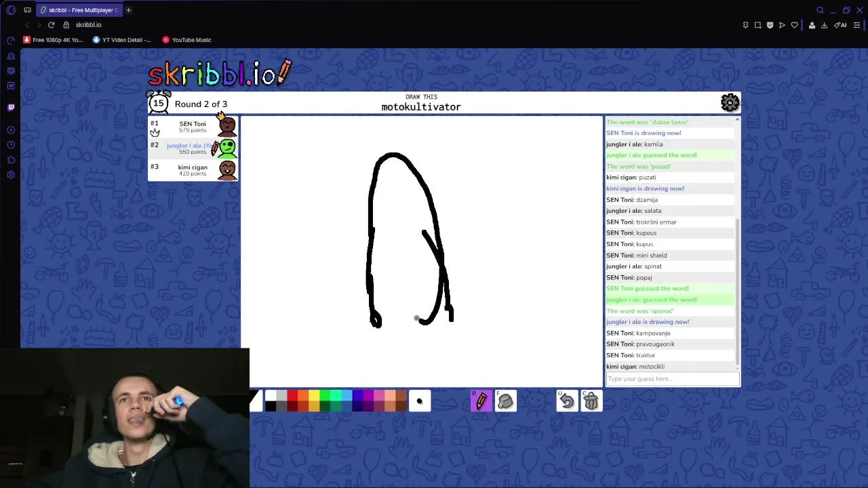Image resolution: width=868 pixels, height=488 pixels.
Task: Pick the yellow color swatch
Action: [314, 395]
